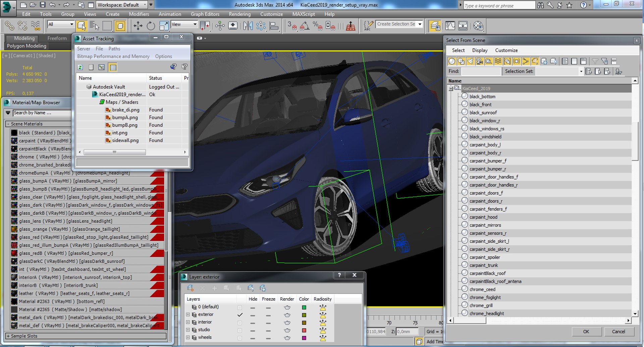Select the Select and Link tool
Screen dimensions: 644x347
click(9, 26)
